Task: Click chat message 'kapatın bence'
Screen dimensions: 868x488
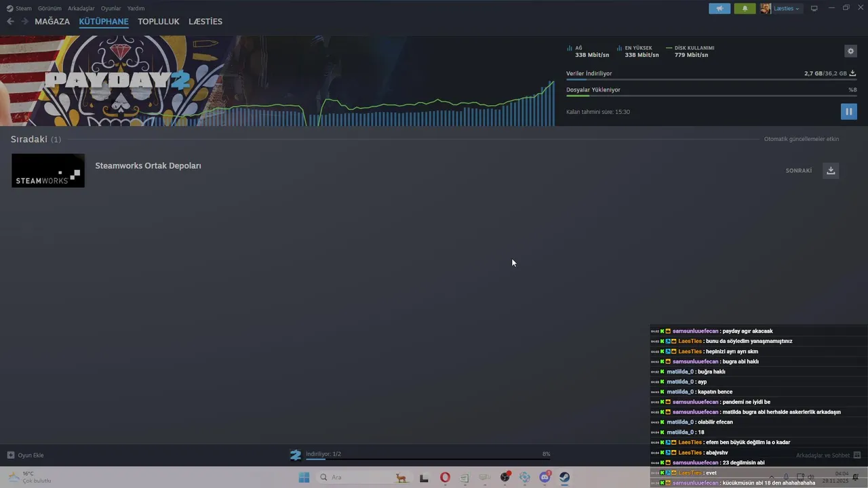Action: [715, 392]
